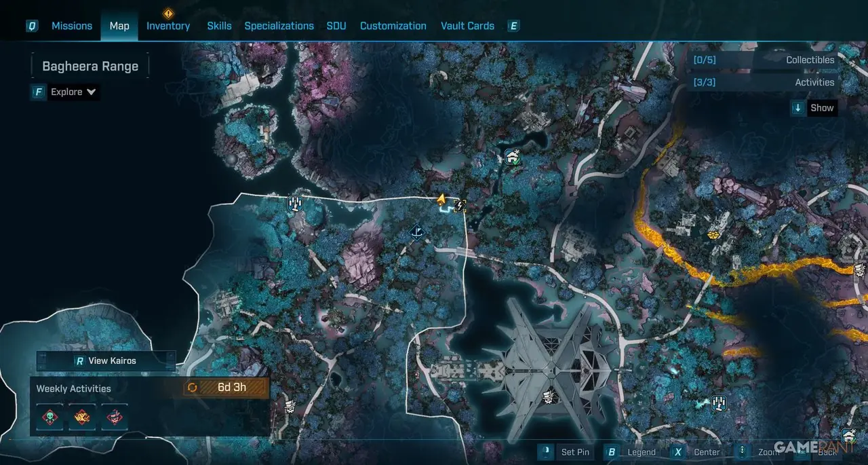Click the Bagheera Range region title
Image resolution: width=868 pixels, height=465 pixels.
pyautogui.click(x=90, y=67)
